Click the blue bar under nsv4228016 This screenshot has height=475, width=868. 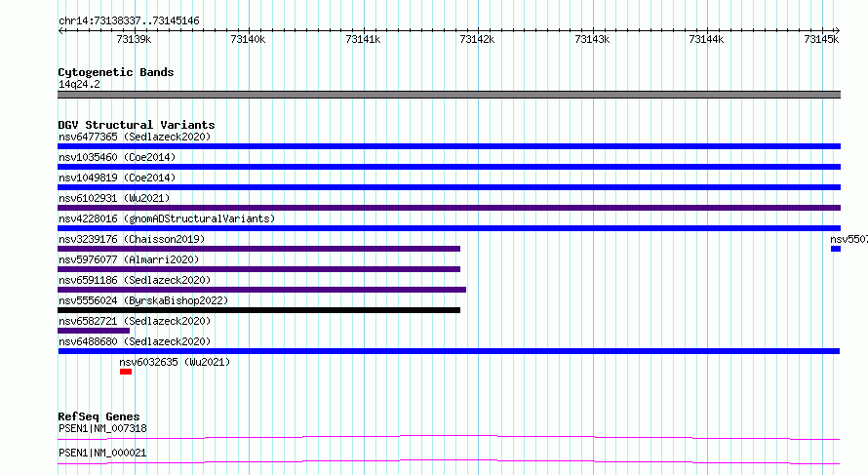[449, 228]
